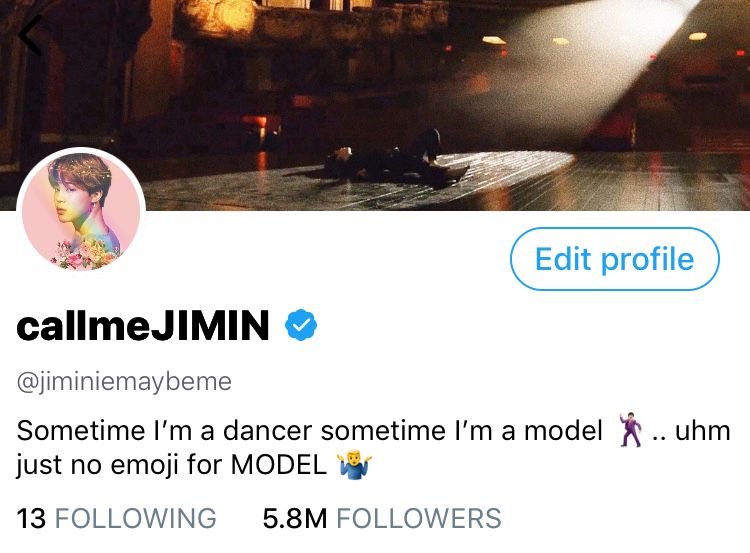Image resolution: width=750 pixels, height=553 pixels.
Task: Click the purple dancer emoji in bio
Action: point(631,430)
